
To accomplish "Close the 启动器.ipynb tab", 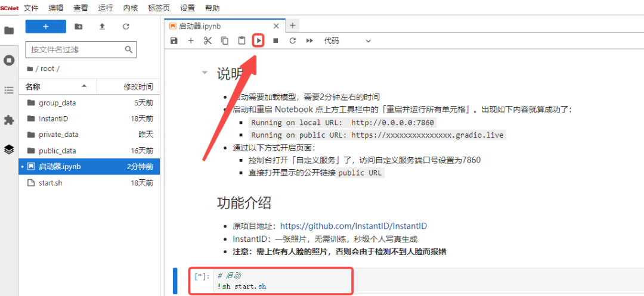I will pyautogui.click(x=276, y=26).
